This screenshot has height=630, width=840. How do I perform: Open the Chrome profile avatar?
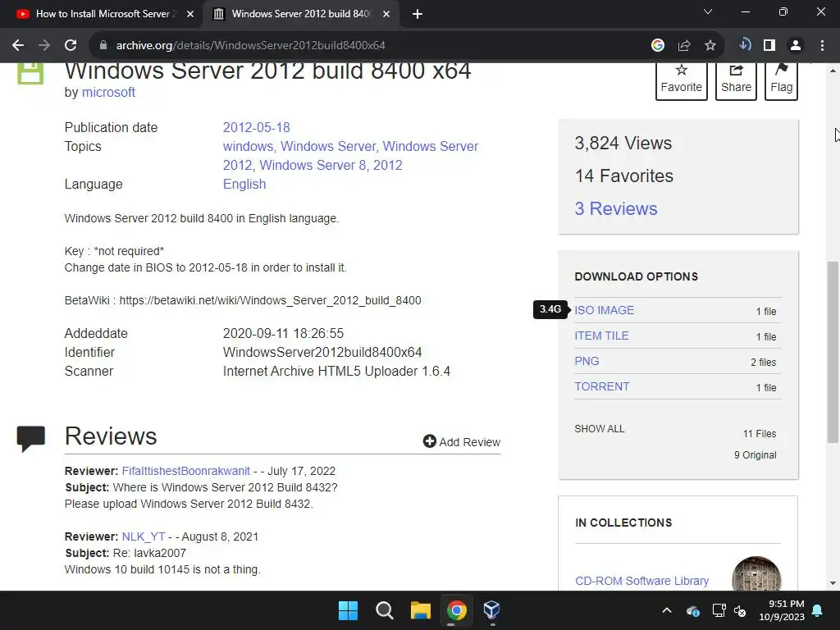[x=796, y=46]
